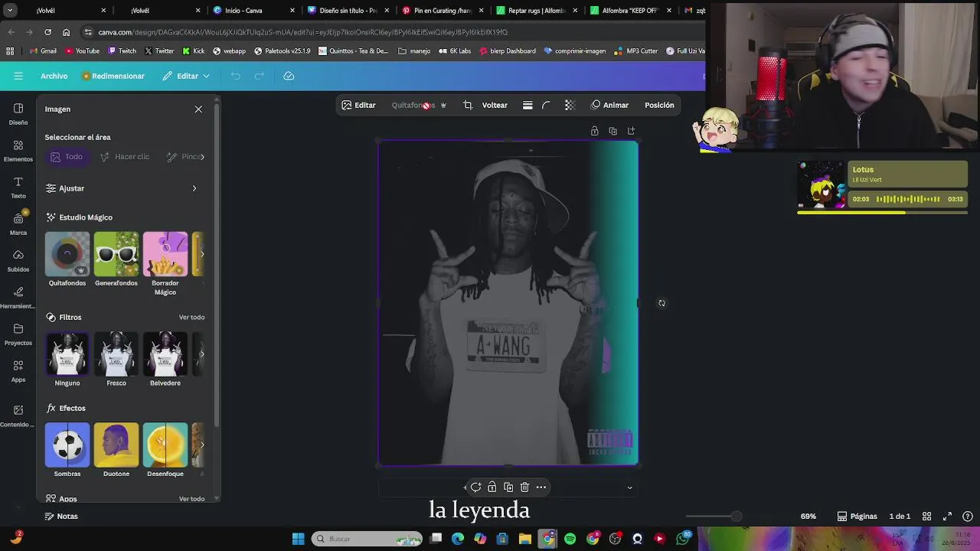Open Spotify from the Windows taskbar

coord(570,539)
